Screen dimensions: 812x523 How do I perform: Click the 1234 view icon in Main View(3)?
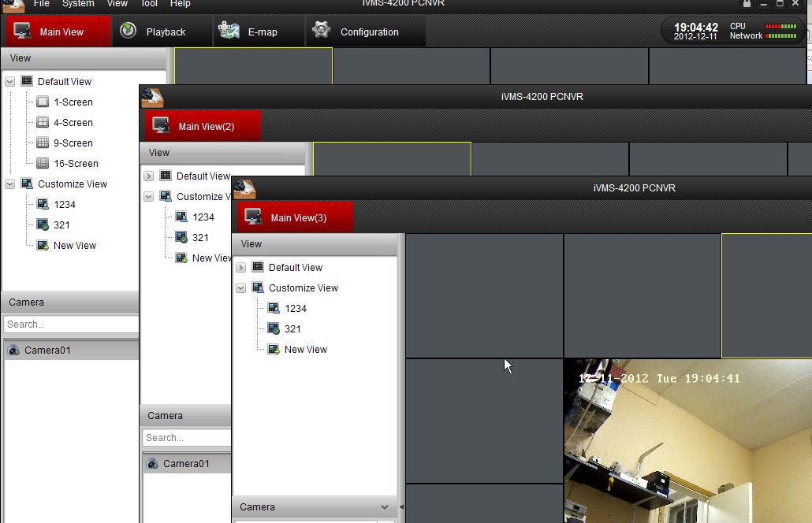tap(274, 308)
